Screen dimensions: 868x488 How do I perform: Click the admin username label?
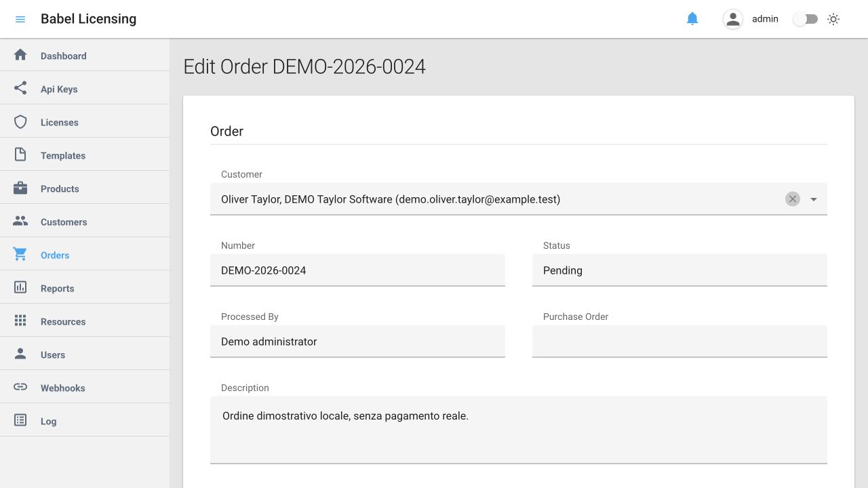(765, 19)
